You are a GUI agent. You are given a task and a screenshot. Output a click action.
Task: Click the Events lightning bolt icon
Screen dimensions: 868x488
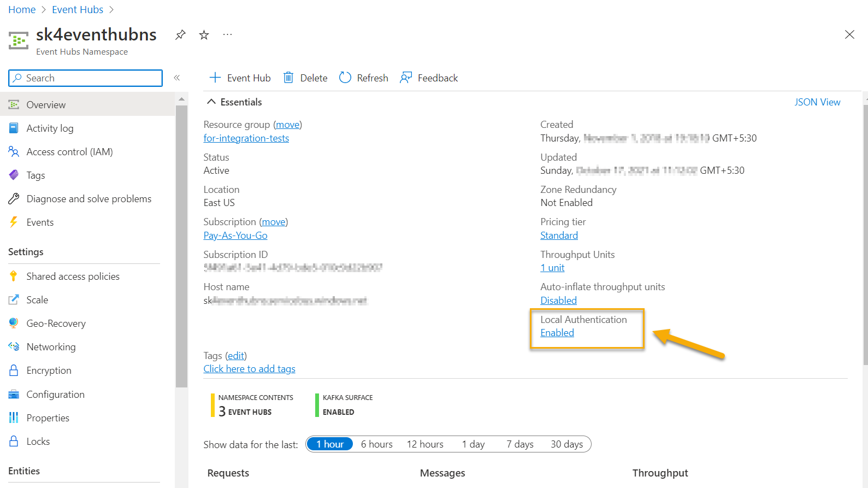(14, 222)
